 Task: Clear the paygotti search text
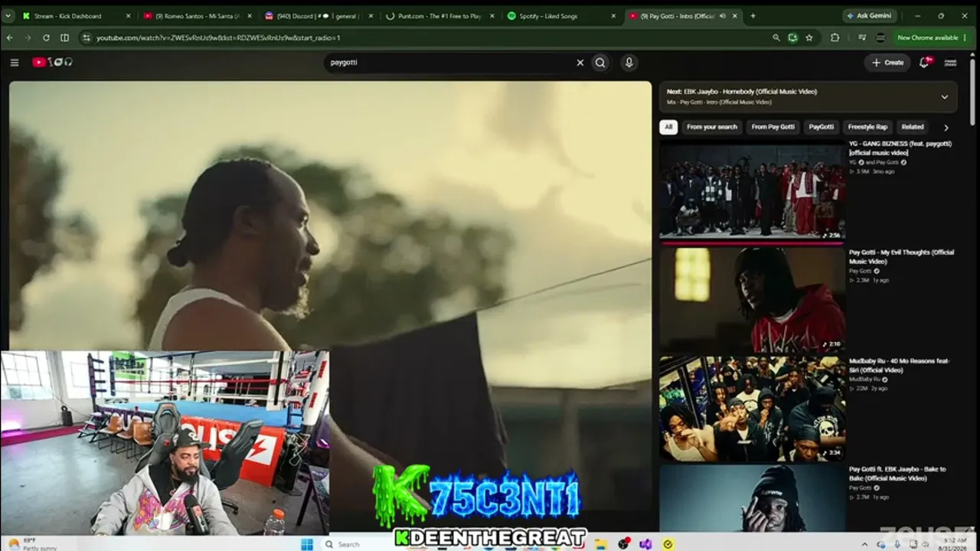pyautogui.click(x=580, y=63)
